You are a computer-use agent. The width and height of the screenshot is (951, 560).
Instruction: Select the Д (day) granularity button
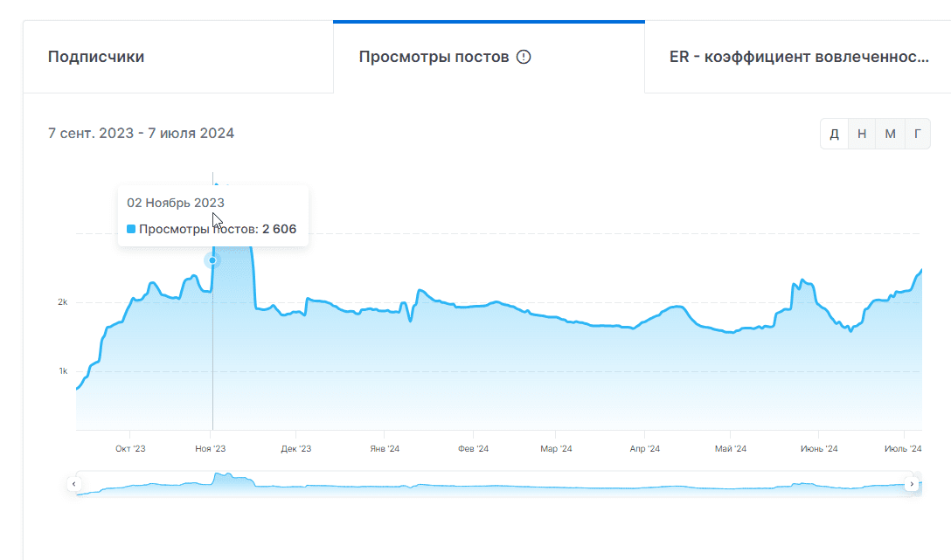click(x=834, y=134)
